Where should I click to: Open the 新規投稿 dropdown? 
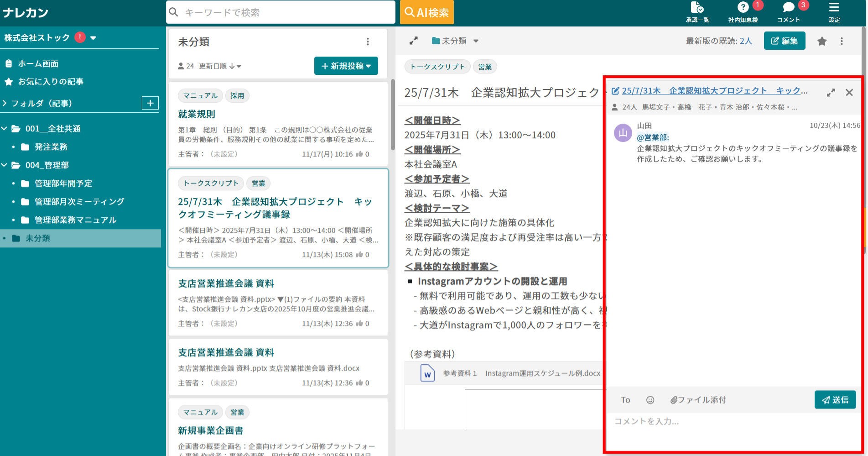click(x=346, y=66)
